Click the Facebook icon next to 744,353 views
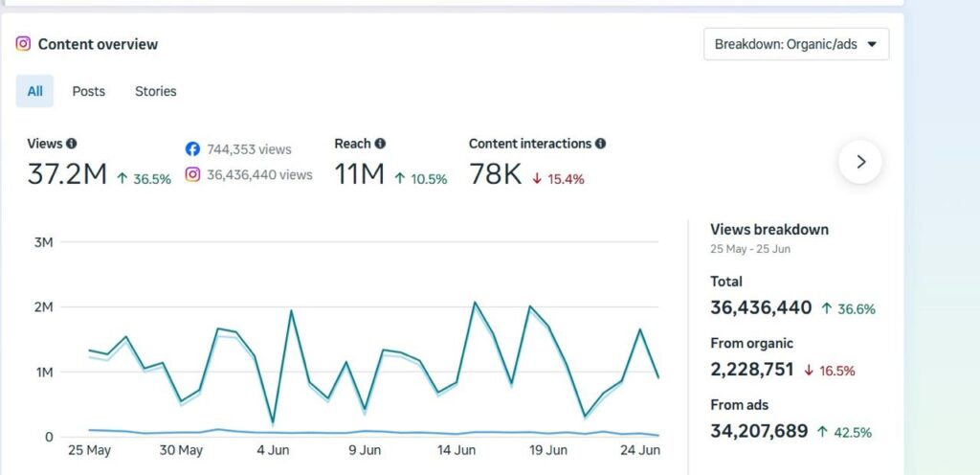Image resolution: width=980 pixels, height=475 pixels. pos(192,149)
